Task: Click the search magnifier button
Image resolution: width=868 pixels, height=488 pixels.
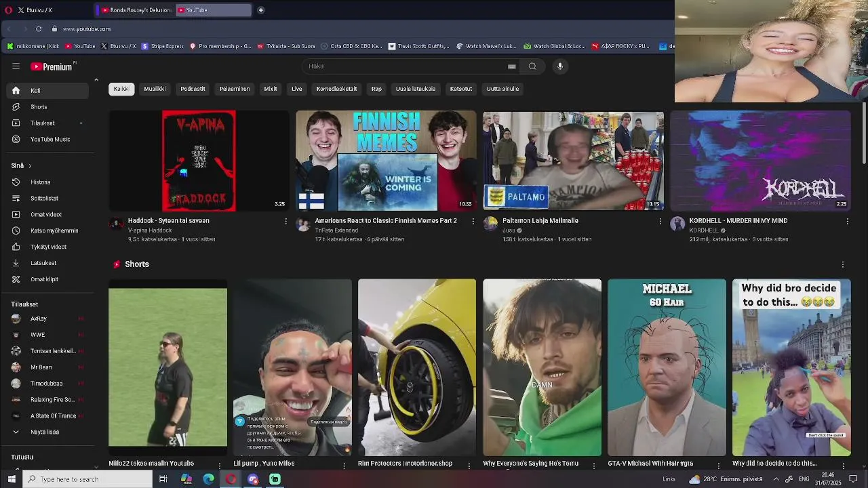Action: [x=532, y=66]
